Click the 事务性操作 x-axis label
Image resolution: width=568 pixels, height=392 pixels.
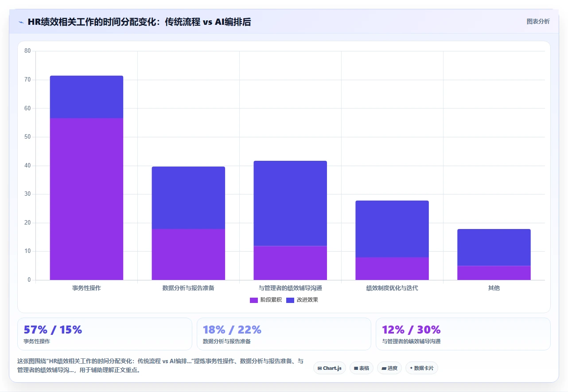point(86,288)
